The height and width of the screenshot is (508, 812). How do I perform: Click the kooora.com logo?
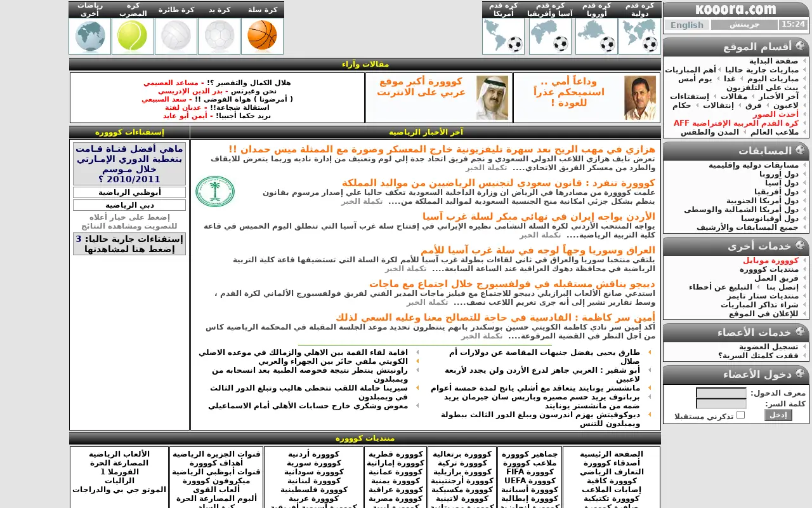[x=736, y=10]
